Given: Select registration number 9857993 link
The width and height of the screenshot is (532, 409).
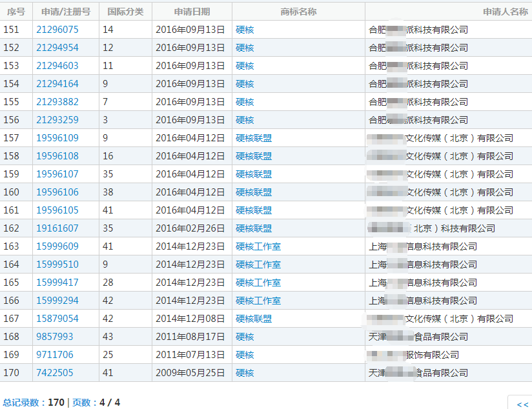Looking at the screenshot, I should tap(55, 337).
